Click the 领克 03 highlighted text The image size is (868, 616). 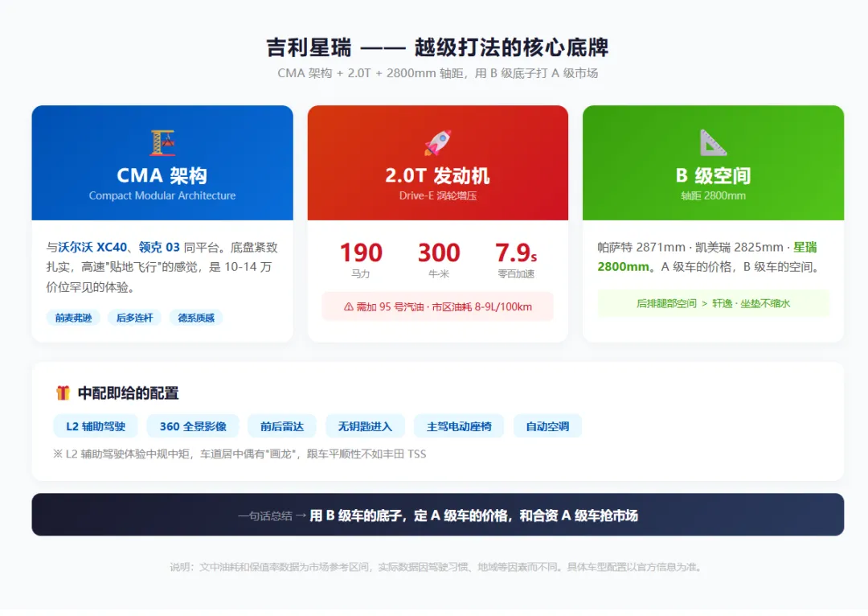[x=159, y=247]
